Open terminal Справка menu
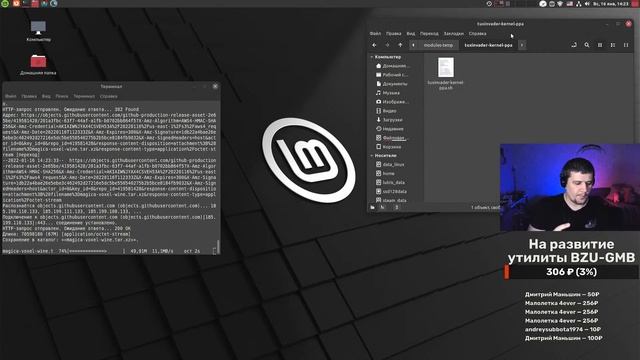The image size is (640, 360). (x=109, y=96)
